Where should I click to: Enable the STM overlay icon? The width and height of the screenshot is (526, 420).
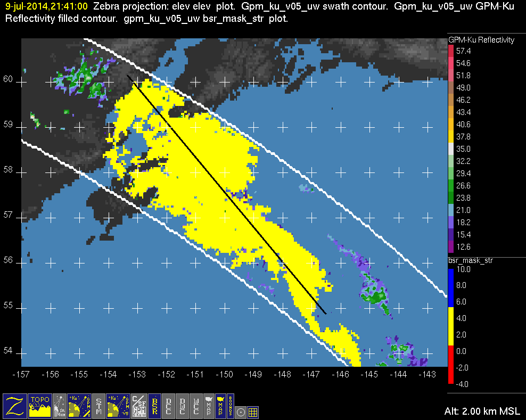coord(98,406)
